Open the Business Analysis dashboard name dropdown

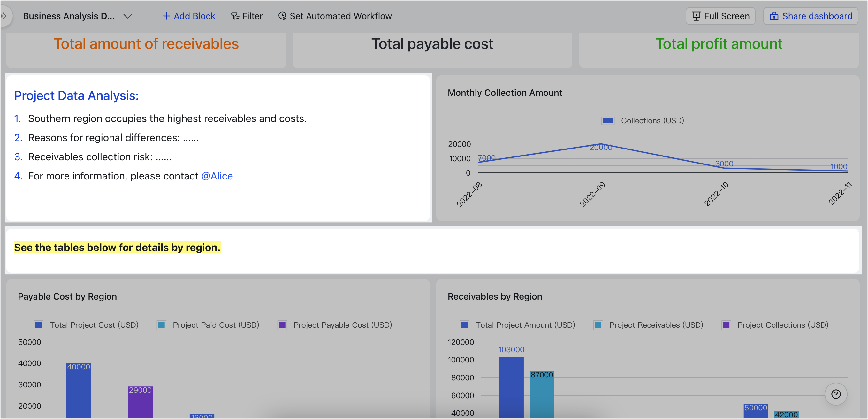127,16
